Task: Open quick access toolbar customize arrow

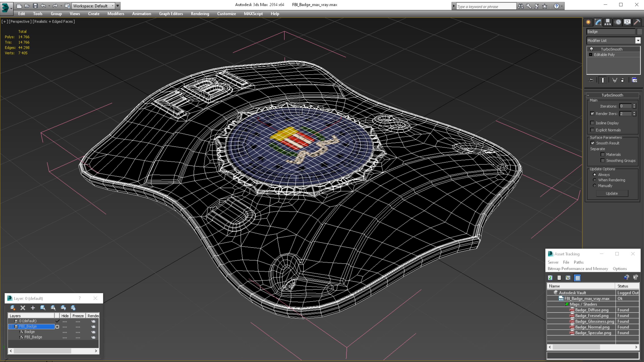Action: (x=117, y=6)
